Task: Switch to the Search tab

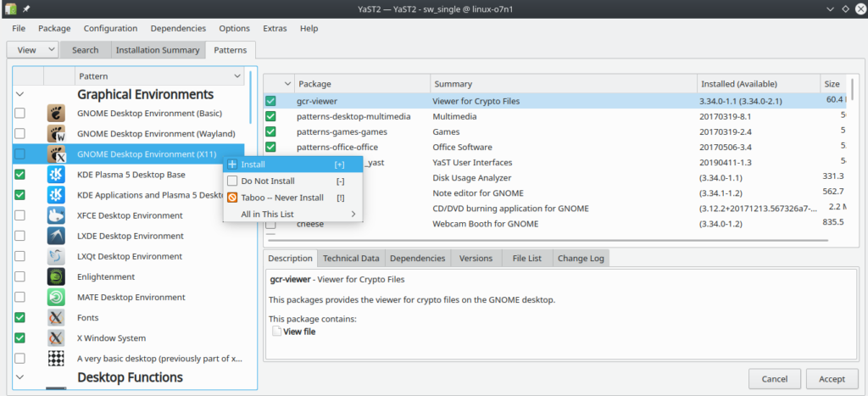Action: 86,50
